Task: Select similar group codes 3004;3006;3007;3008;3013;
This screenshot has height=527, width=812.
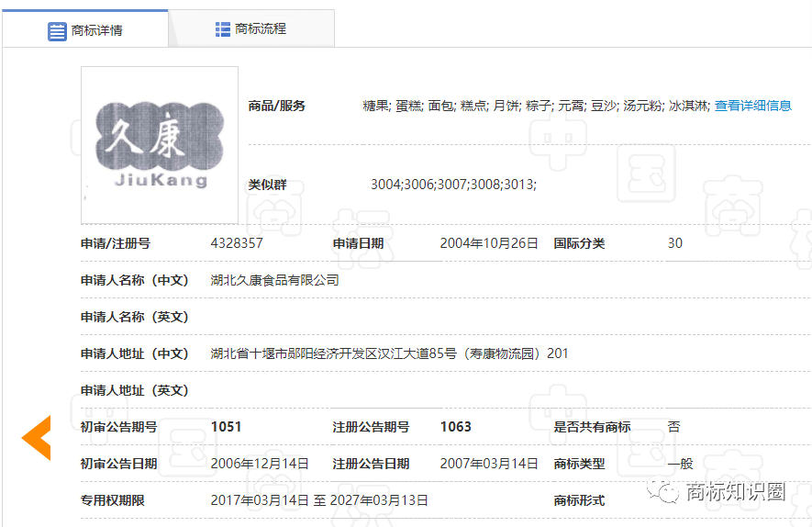Action: point(453,185)
